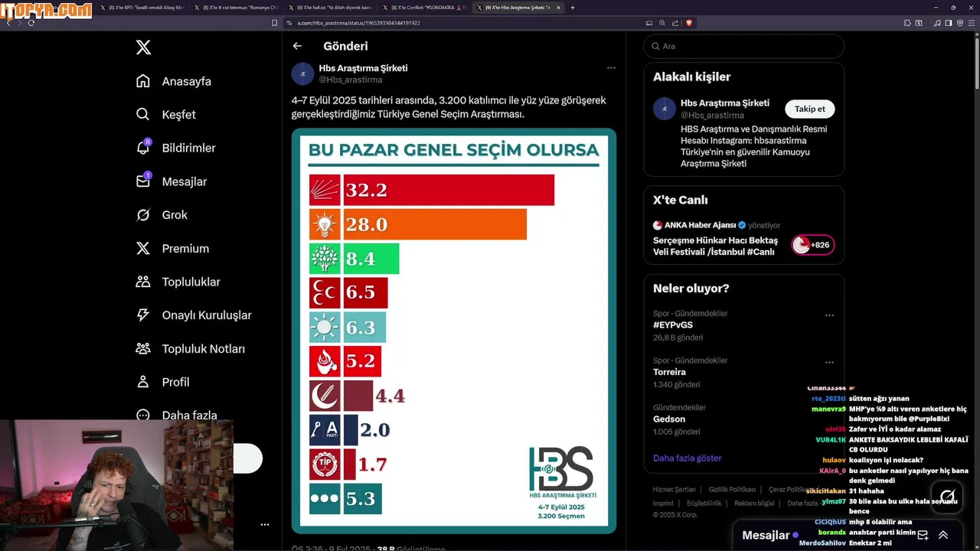Click the address bar URL

[x=359, y=23]
